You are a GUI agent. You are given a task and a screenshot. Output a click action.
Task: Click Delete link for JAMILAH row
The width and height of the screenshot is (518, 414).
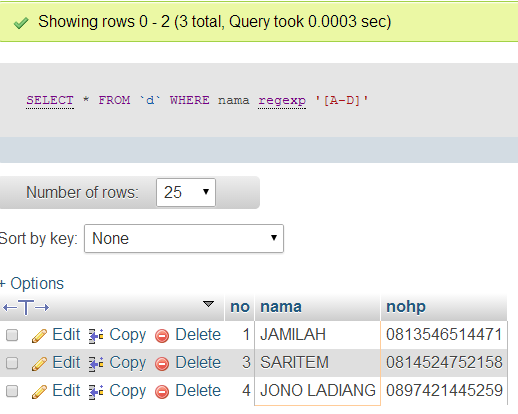(198, 334)
